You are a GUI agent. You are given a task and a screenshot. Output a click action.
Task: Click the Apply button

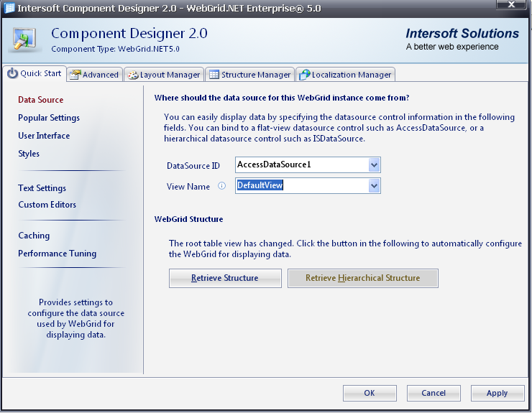pyautogui.click(x=497, y=393)
